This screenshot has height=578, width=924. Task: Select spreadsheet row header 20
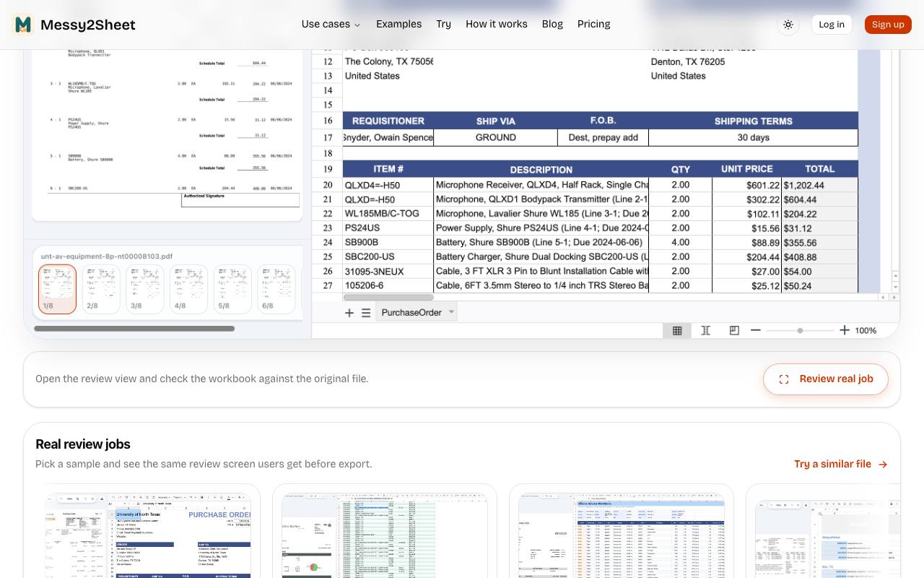(x=328, y=185)
